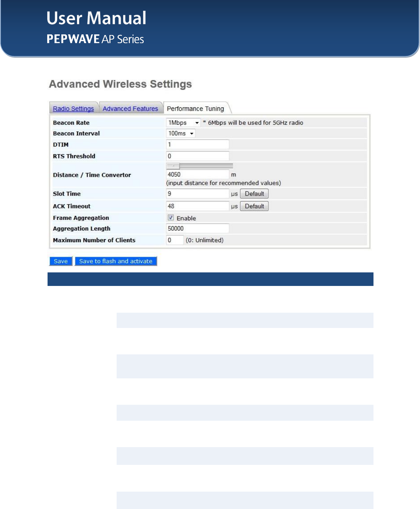Click the Save button
The height and width of the screenshot is (509, 420).
pyautogui.click(x=61, y=261)
